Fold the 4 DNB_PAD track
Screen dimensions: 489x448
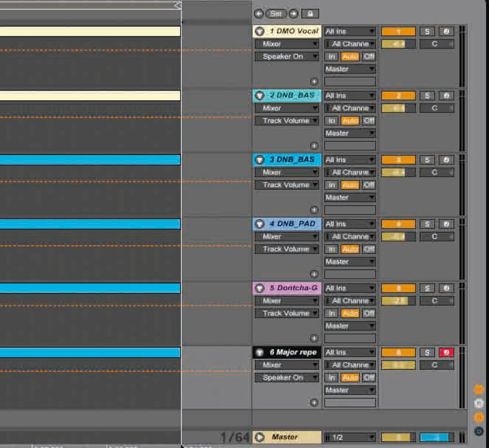pyautogui.click(x=260, y=224)
